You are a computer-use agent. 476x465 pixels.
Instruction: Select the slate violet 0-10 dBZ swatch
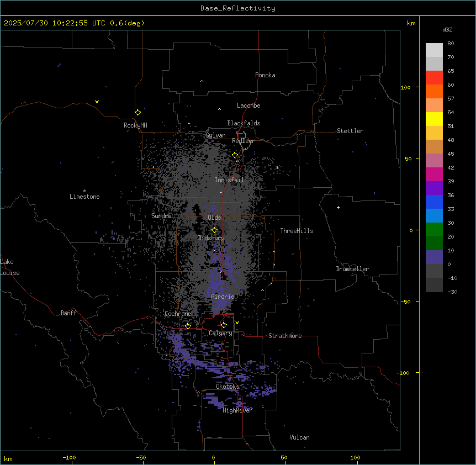click(434, 257)
